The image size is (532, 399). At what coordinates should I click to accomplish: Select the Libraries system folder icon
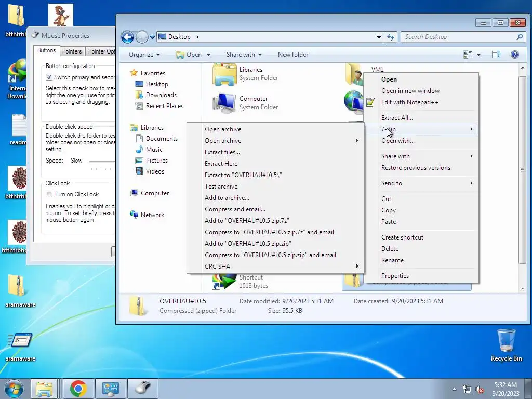coord(224,74)
